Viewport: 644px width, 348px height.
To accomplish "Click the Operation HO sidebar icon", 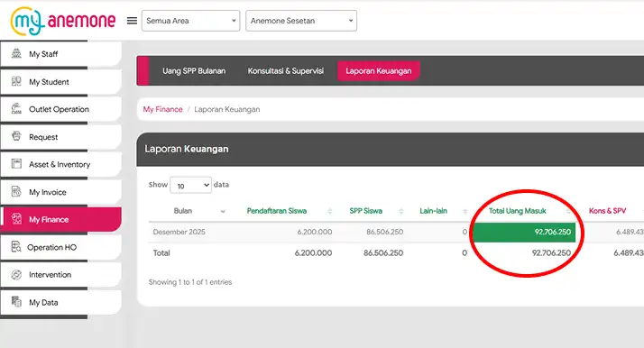I will pos(16,247).
